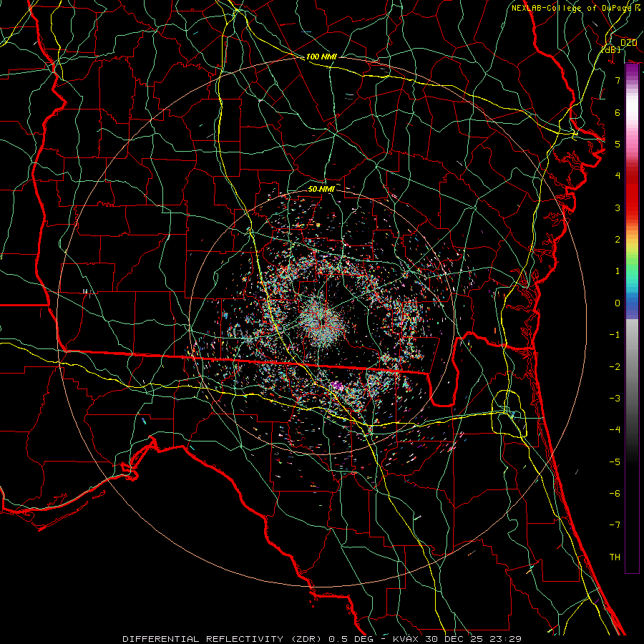
Task: Click the 1 dB value on color scale
Action: click(x=618, y=271)
